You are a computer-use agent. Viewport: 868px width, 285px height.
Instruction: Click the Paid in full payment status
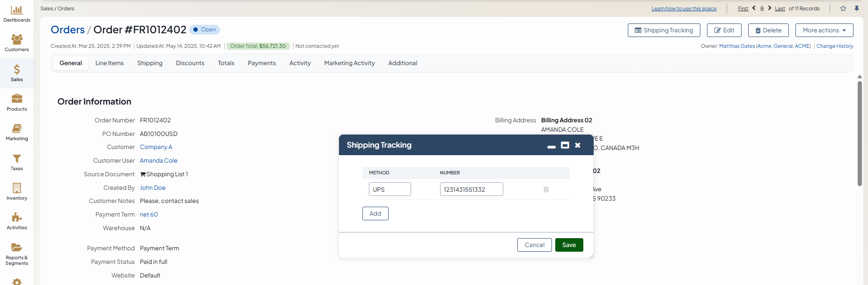click(x=154, y=262)
